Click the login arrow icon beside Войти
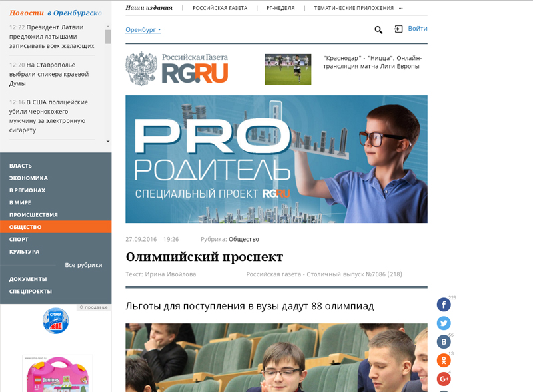 (x=398, y=29)
